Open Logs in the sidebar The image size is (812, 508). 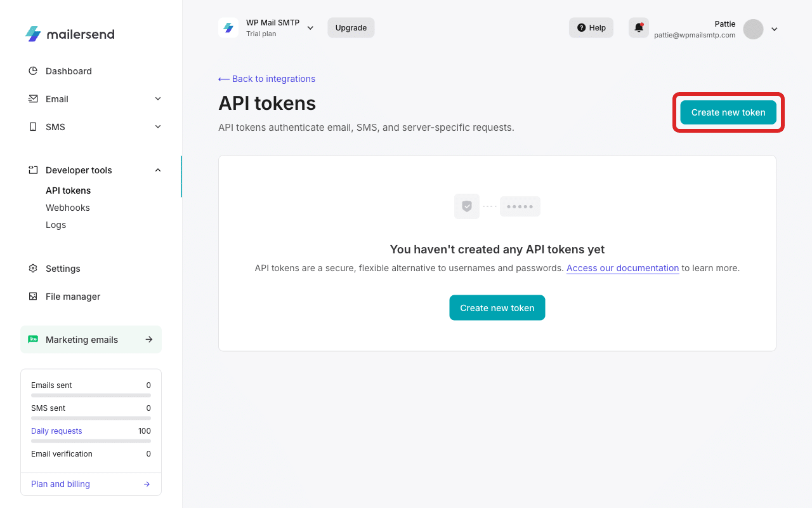56,224
